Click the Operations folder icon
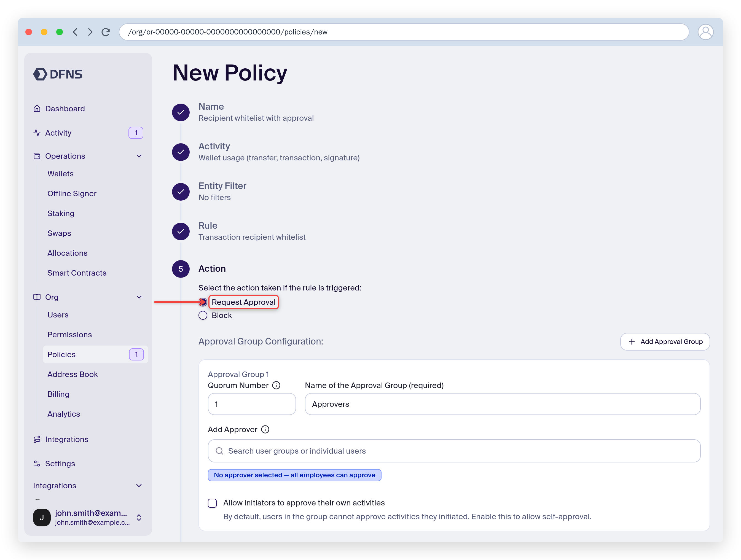Image resolution: width=741 pixels, height=560 pixels. point(37,156)
